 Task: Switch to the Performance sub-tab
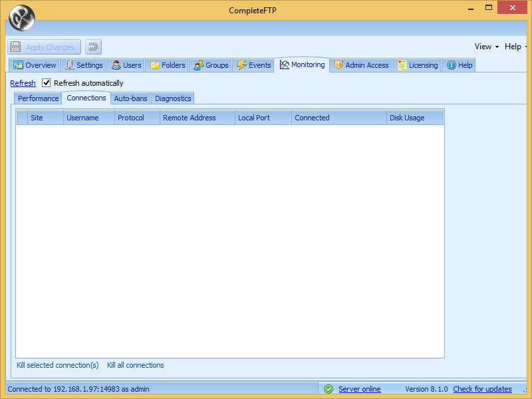(38, 98)
